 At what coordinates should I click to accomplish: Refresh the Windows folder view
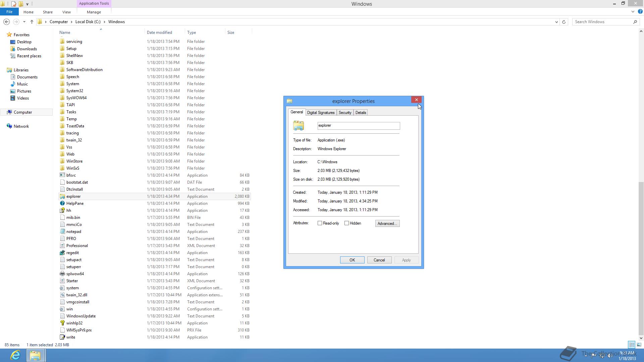564,22
